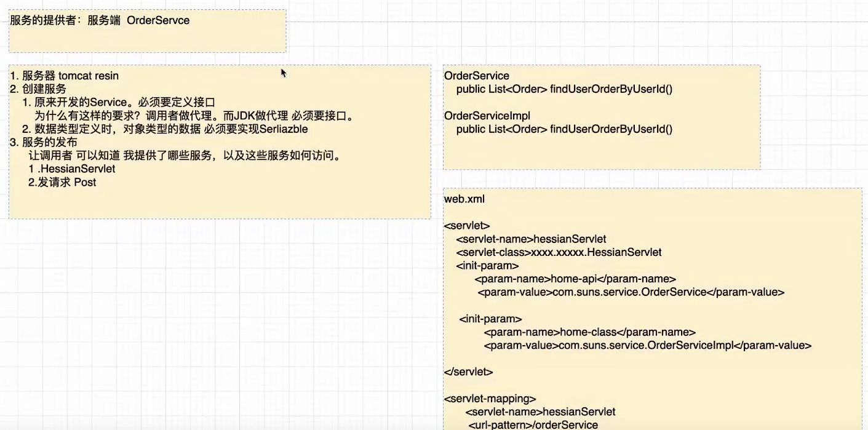Click the com.suns.service.OrderServiceImpl param-value line

647,346
